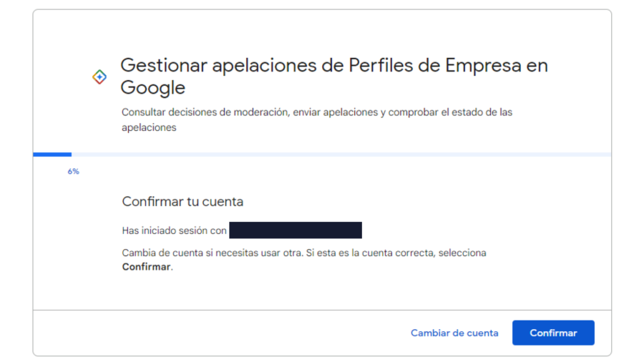The height and width of the screenshot is (362, 644).
Task: Click the word selecciona in the instructions
Action: pyautogui.click(x=462, y=253)
